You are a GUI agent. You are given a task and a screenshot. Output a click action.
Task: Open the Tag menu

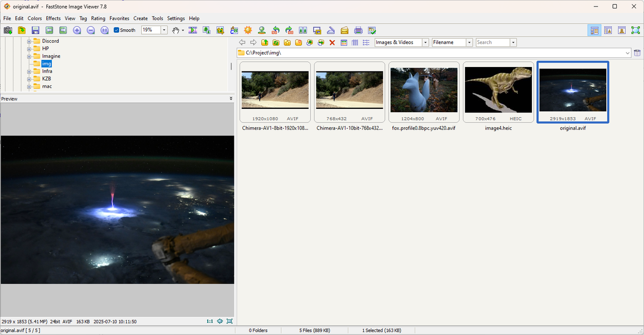(83, 19)
